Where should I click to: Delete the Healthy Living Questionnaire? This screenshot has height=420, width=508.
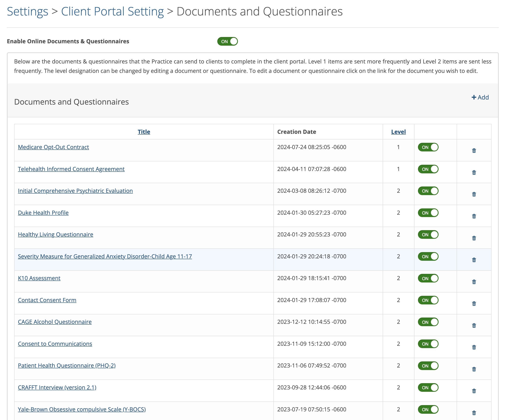coord(474,238)
